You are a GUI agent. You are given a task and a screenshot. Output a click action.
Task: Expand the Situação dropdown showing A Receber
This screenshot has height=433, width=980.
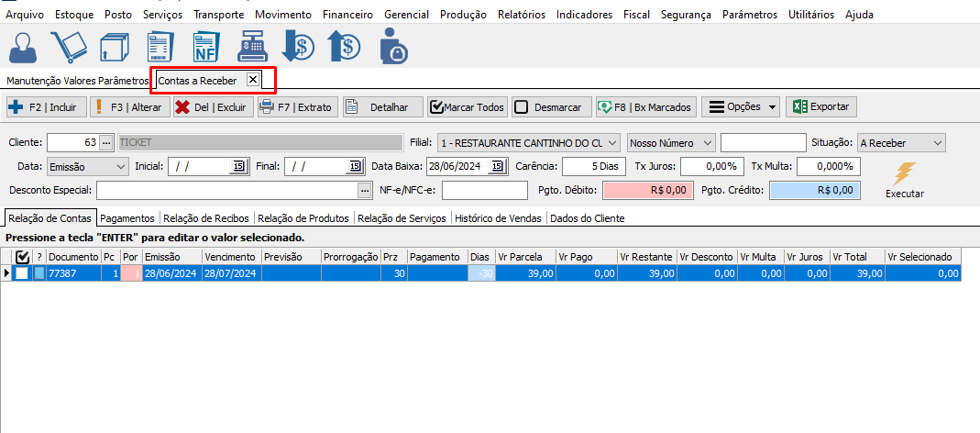(x=900, y=143)
